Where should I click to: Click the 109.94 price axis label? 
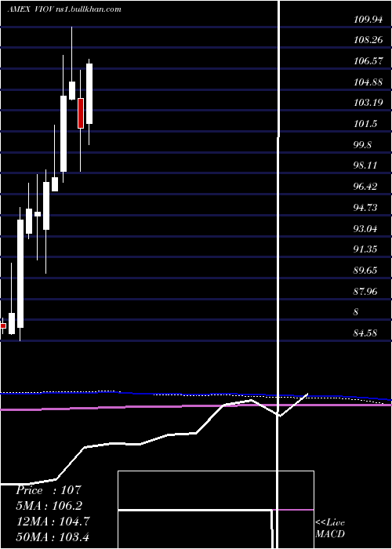(x=368, y=20)
